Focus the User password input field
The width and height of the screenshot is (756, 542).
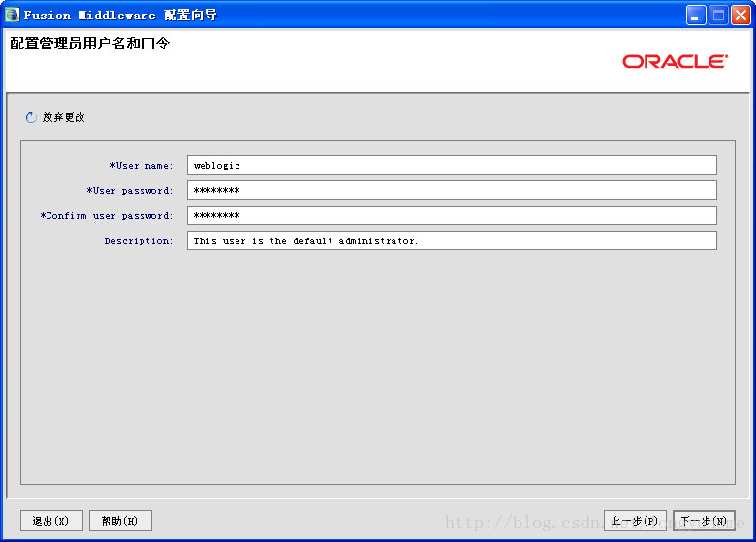452,190
